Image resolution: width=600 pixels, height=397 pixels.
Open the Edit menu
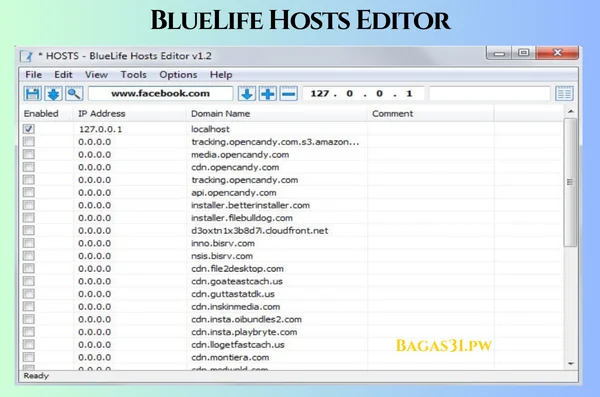coord(63,75)
